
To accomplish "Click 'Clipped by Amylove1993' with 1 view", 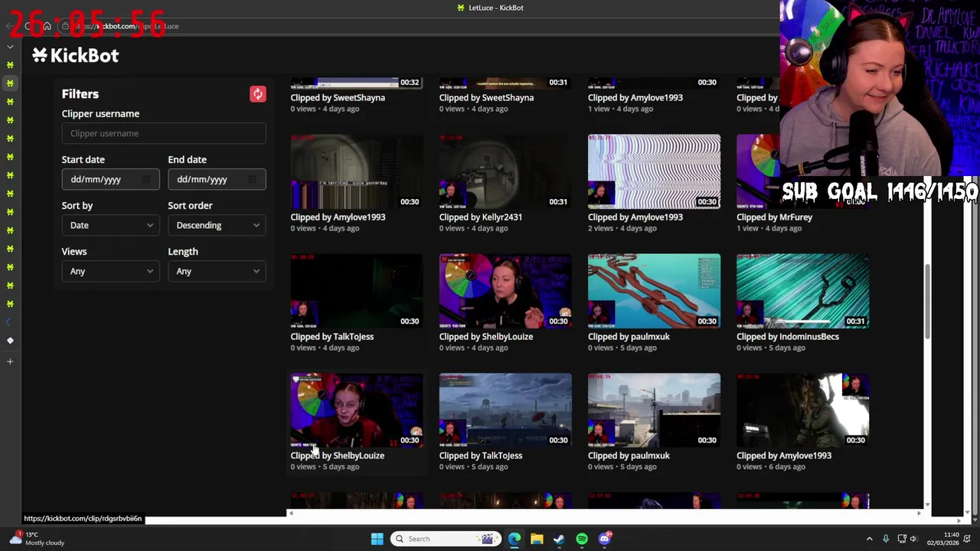I will tap(635, 98).
